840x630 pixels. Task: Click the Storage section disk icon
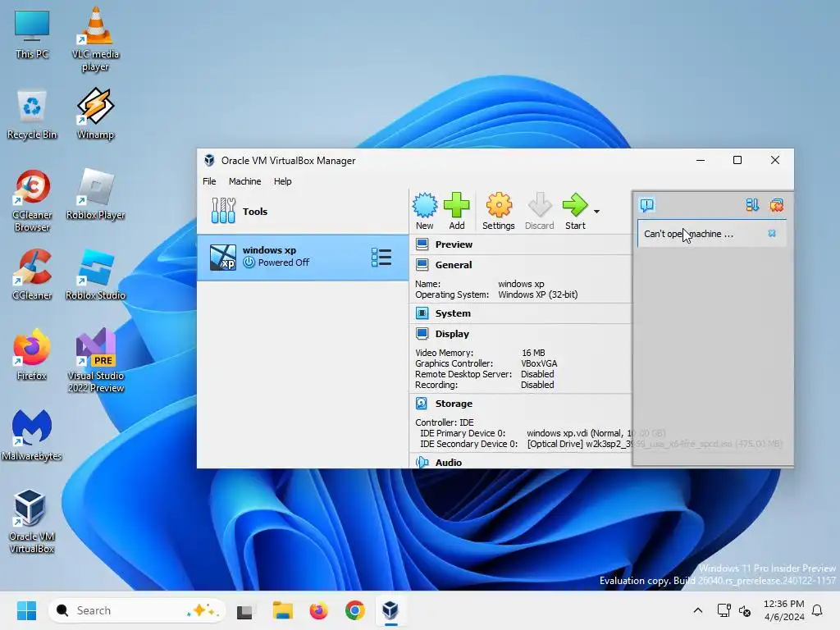click(x=422, y=403)
